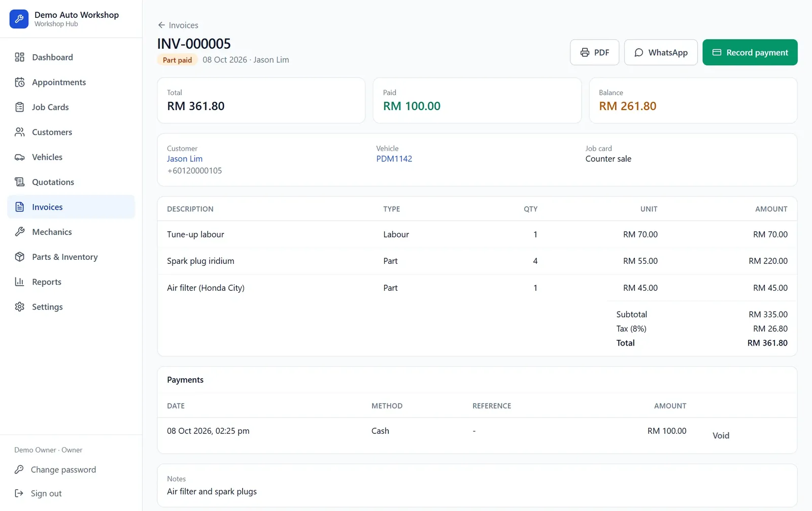Click Air filter (Honda City) description
The height and width of the screenshot is (511, 812).
point(206,288)
